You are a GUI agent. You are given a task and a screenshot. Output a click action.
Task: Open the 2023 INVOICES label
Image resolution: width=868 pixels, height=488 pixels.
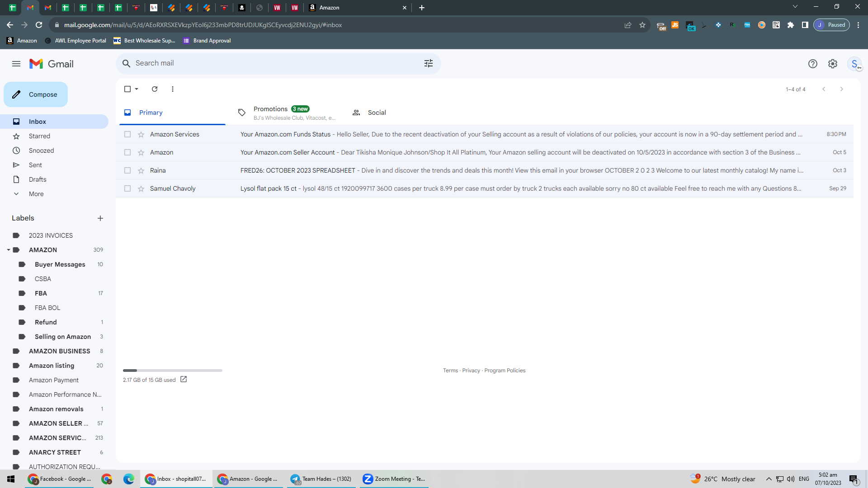51,235
